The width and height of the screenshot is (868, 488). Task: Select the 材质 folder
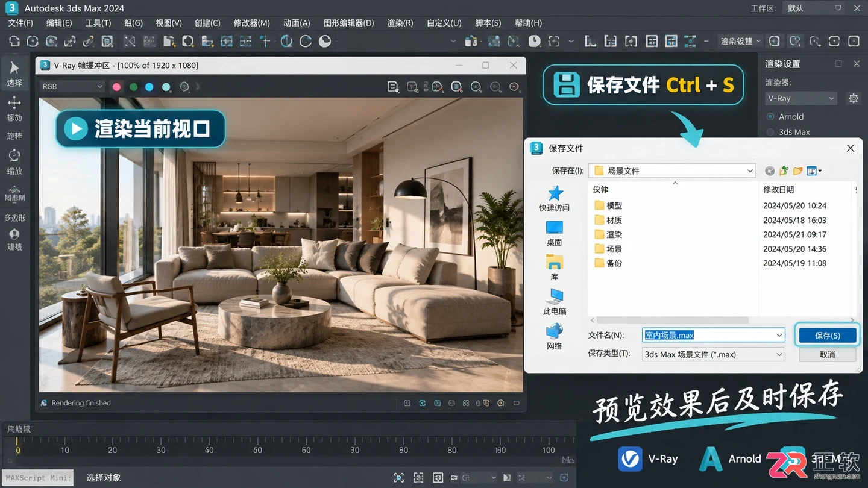(608, 220)
